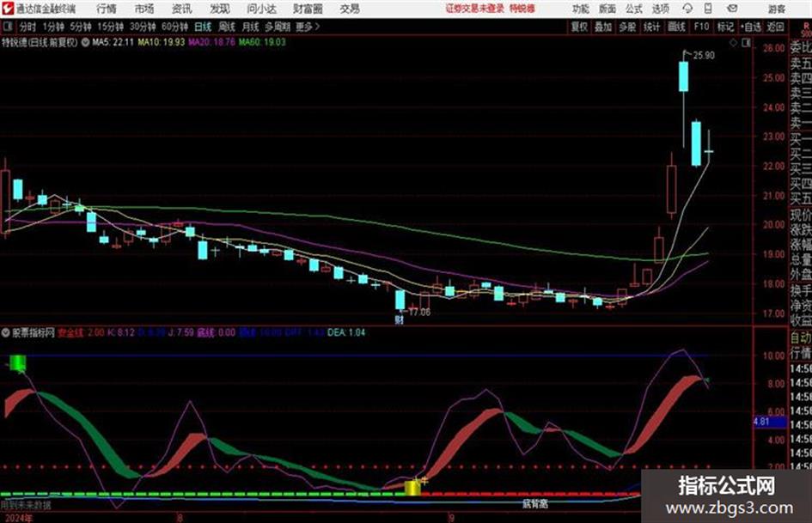Viewport: 812px width, 523px height.
Task: Expand the main chart indicator dropdown arrow
Action: tap(85, 42)
